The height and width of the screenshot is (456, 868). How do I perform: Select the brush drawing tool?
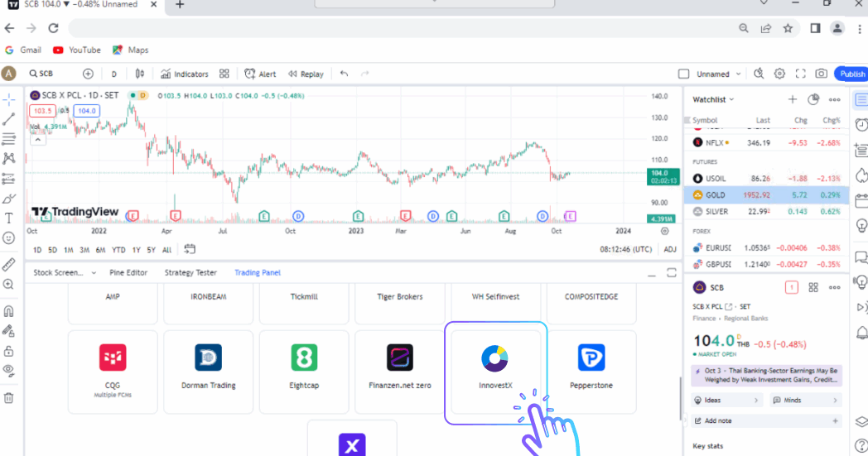pos(9,199)
